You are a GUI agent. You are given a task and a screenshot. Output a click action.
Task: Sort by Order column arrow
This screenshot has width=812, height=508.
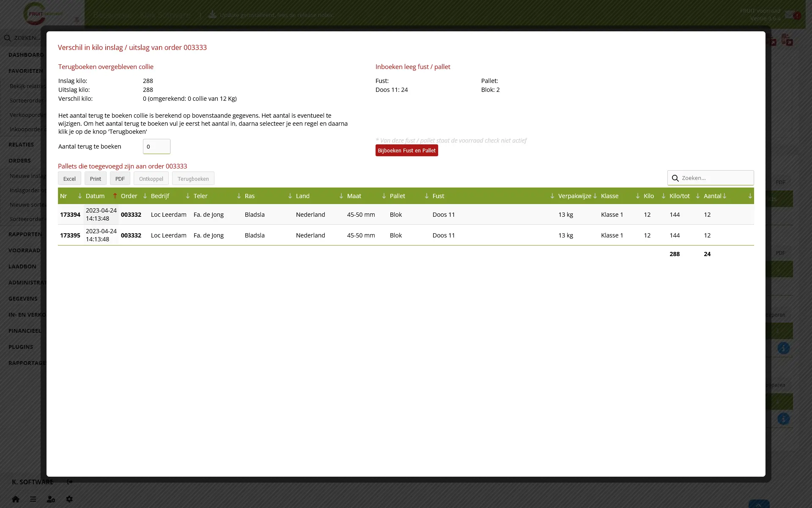[145, 196]
